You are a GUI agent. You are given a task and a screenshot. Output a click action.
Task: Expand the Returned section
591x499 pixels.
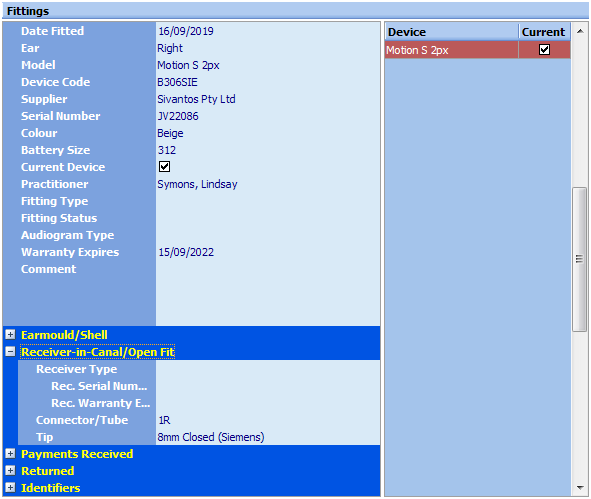click(11, 471)
